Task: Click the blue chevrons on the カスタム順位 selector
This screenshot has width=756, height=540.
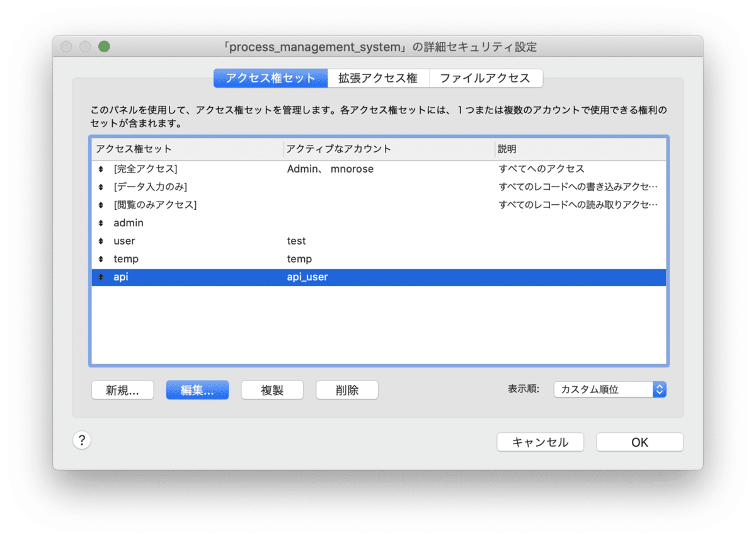Action: pos(659,389)
